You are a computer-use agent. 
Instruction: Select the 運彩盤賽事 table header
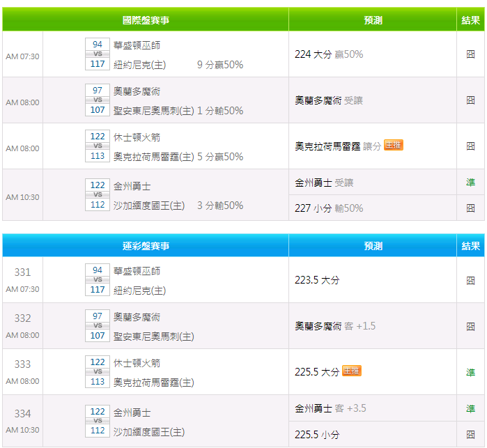click(146, 246)
